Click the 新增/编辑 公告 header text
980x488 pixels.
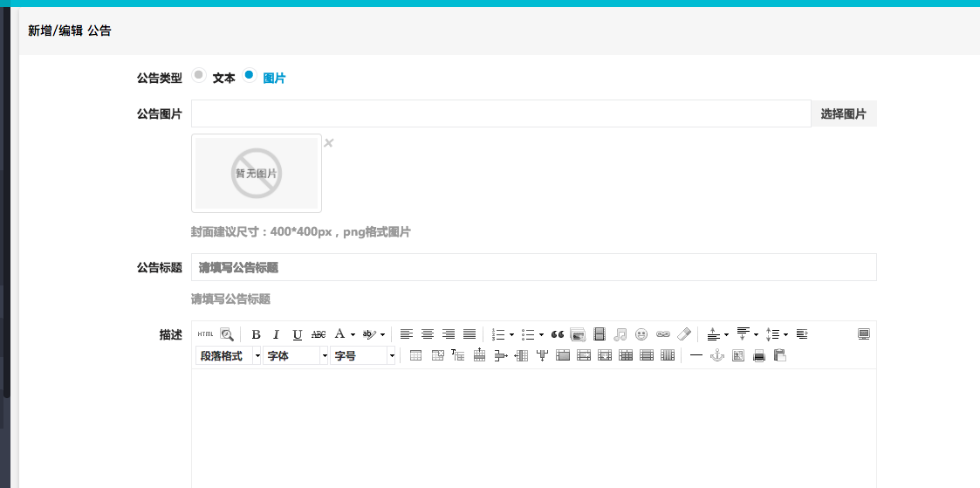69,31
